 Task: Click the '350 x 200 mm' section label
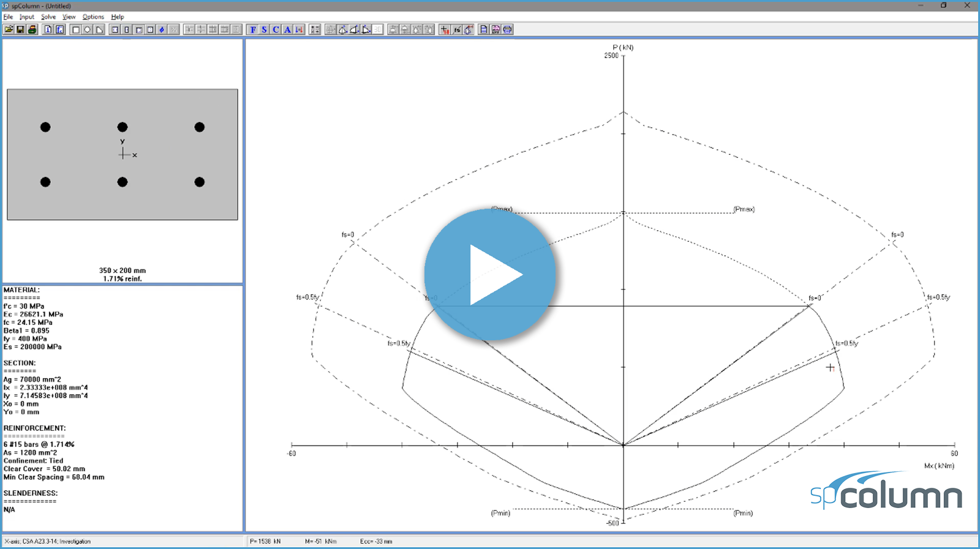(x=123, y=271)
